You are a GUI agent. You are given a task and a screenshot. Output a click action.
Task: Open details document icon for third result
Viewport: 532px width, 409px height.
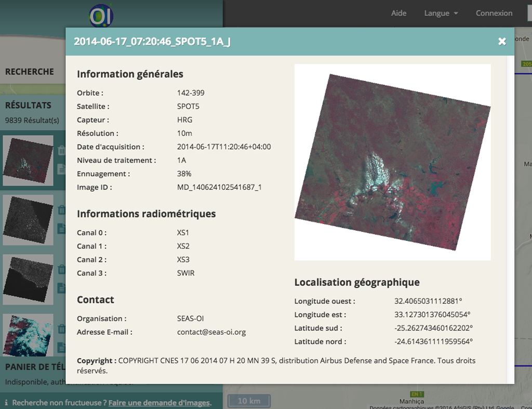point(61,287)
